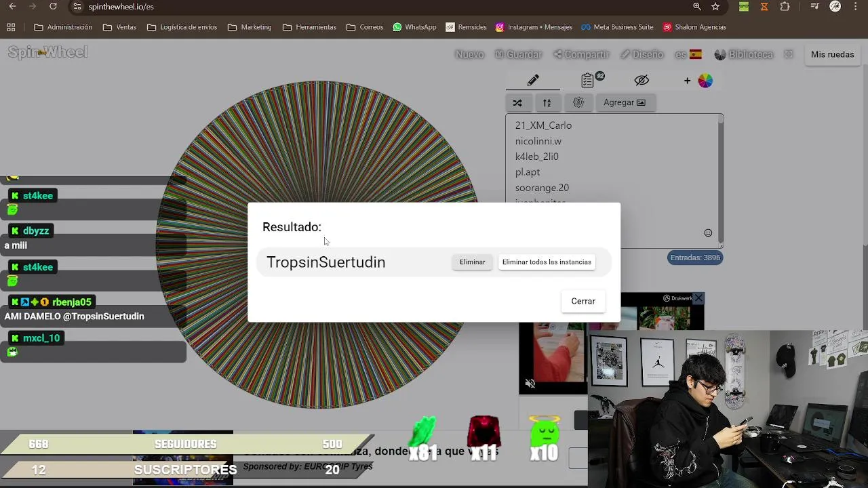This screenshot has width=868, height=488.
Task: Open the Remsides bookmark
Action: click(466, 27)
